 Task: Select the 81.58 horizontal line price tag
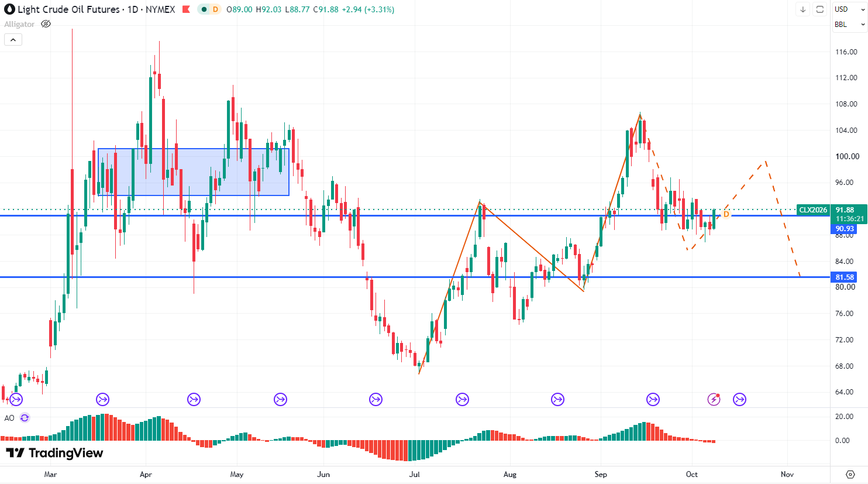845,277
